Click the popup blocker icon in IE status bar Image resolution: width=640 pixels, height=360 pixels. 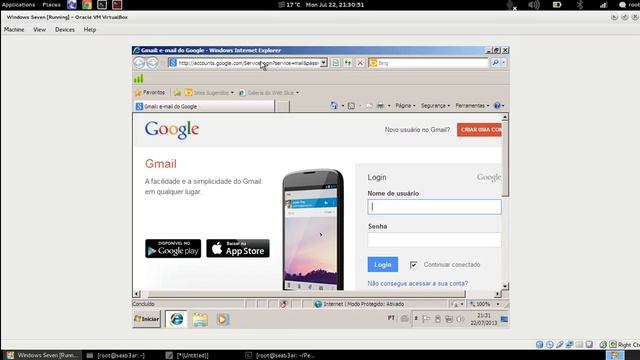[x=283, y=304]
